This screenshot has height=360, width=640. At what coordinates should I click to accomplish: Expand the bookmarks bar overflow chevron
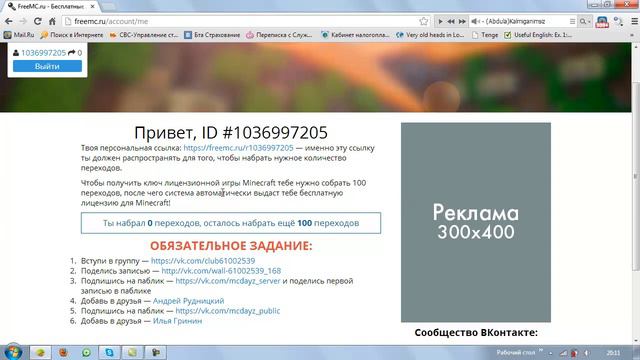click(632, 35)
